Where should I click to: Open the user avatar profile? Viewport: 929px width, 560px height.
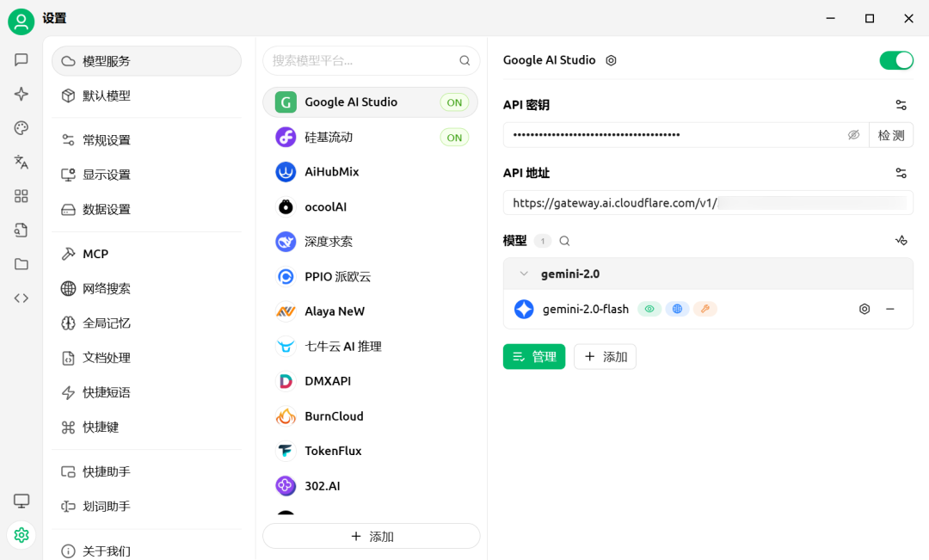(22, 22)
